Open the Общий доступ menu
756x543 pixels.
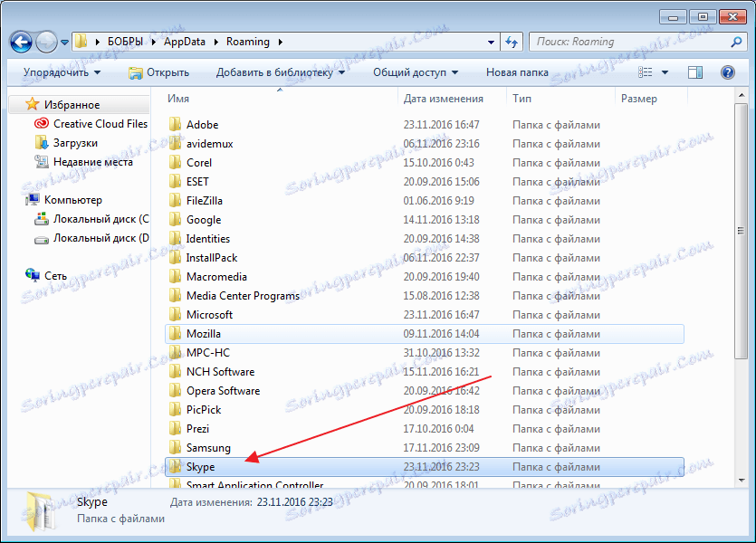tap(416, 72)
